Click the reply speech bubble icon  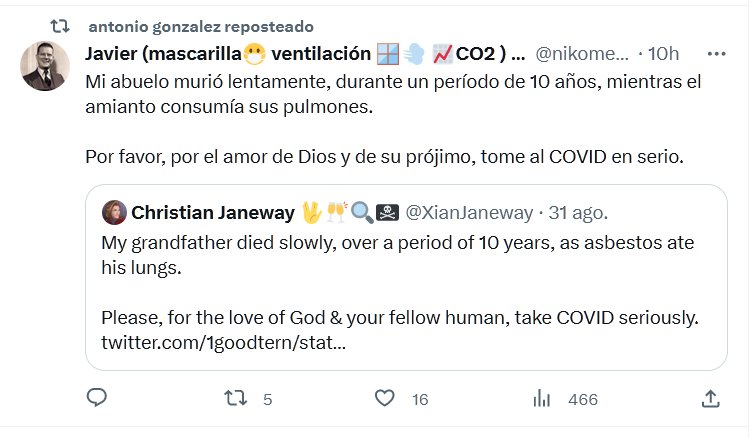[x=97, y=398]
